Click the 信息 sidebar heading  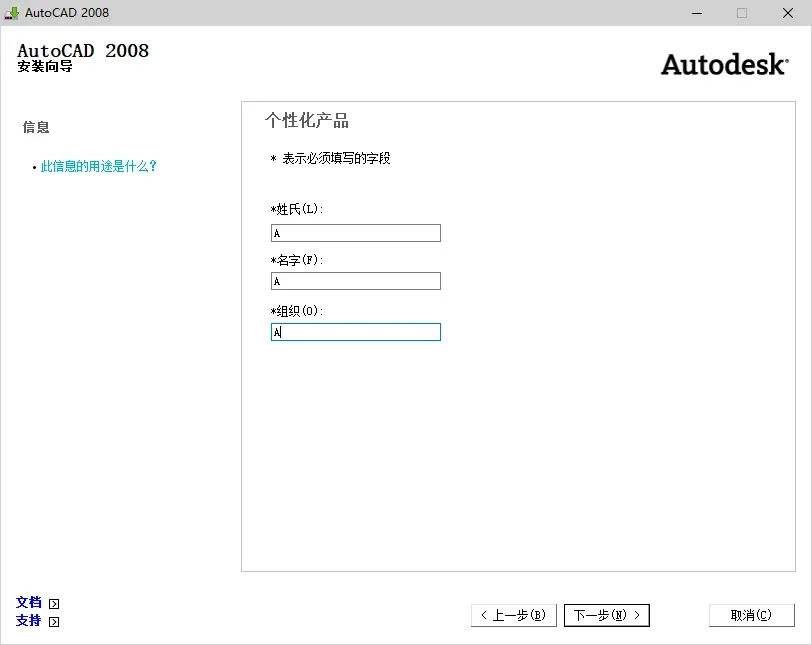coord(36,127)
